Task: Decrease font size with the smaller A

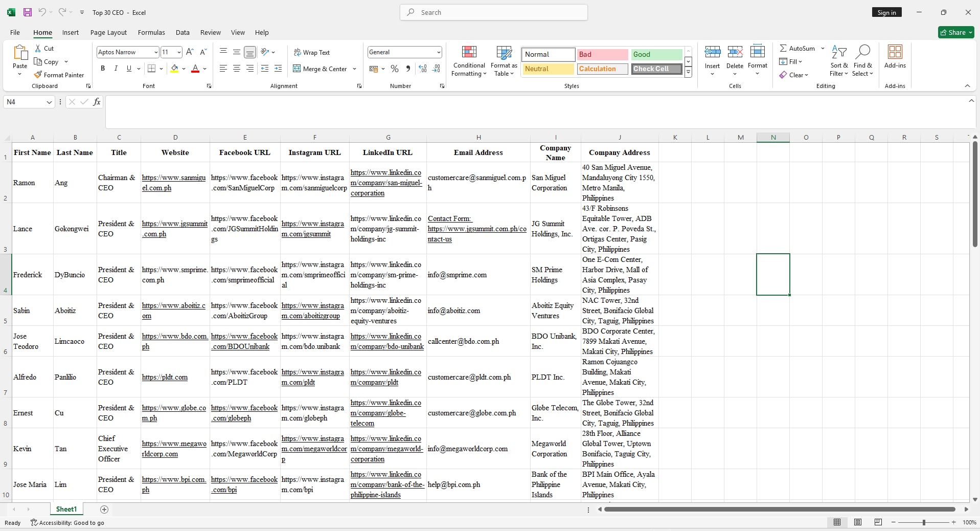Action: pos(203,52)
